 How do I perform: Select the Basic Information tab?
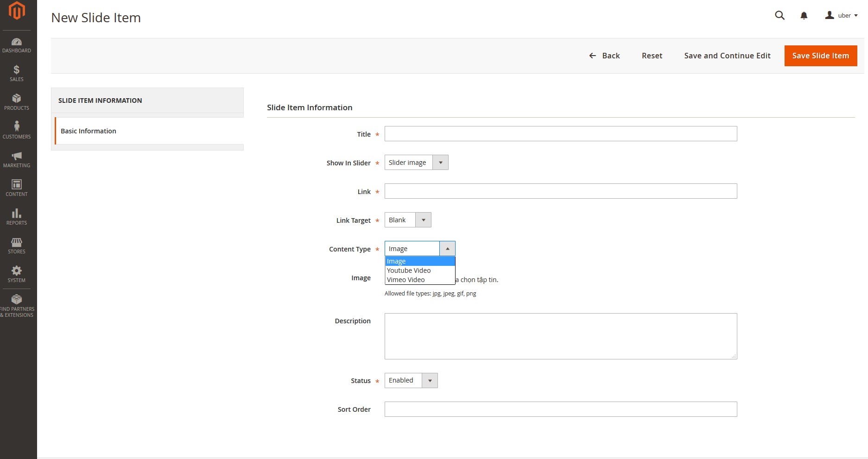[149, 131]
